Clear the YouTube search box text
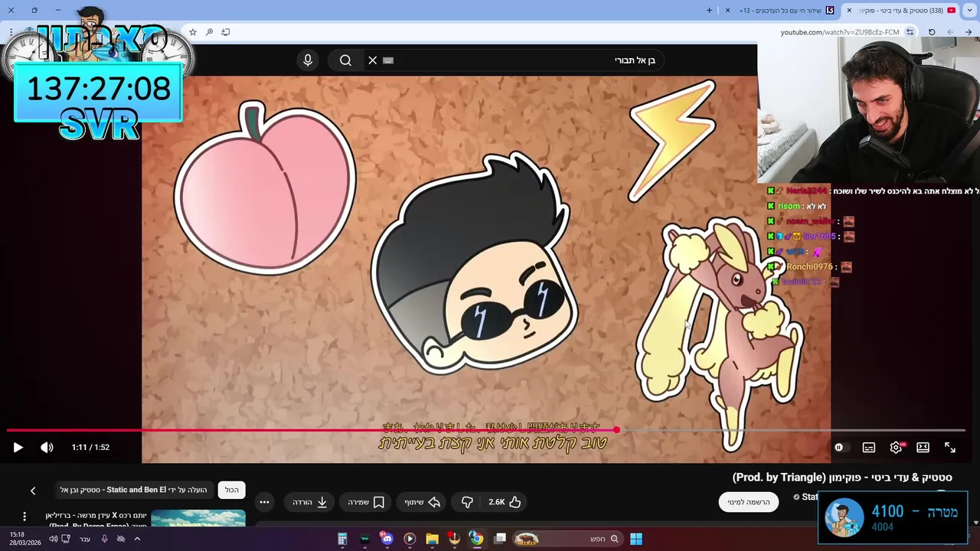 point(373,60)
